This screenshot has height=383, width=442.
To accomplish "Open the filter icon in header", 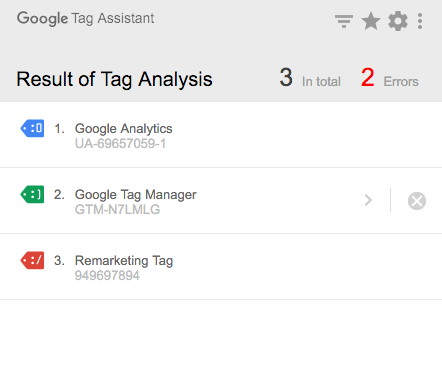I will (x=344, y=21).
